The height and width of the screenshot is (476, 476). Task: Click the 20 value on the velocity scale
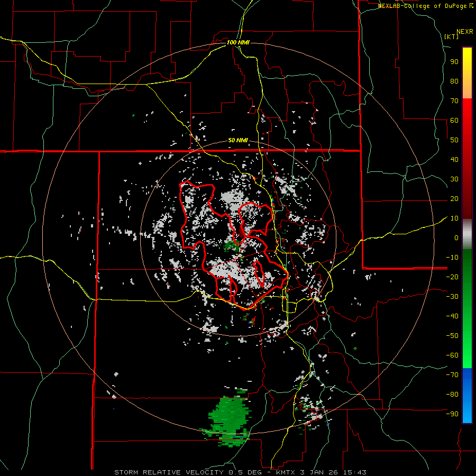pos(454,198)
